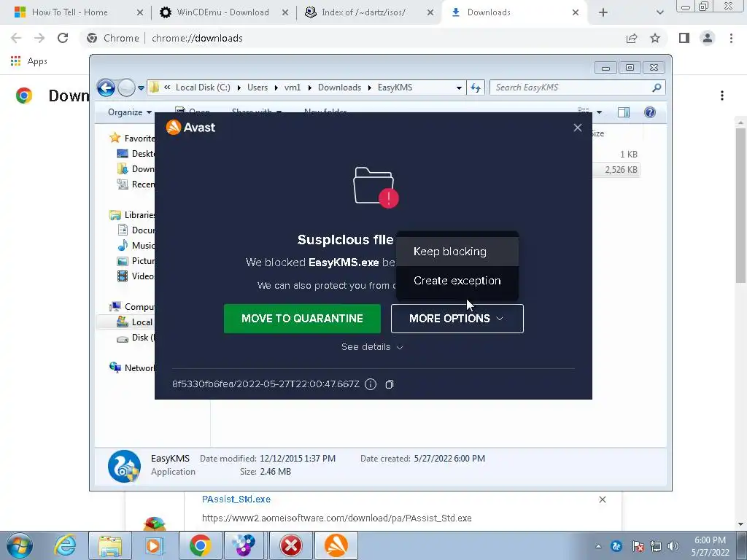Click the info icon beside the event ID

click(x=370, y=384)
